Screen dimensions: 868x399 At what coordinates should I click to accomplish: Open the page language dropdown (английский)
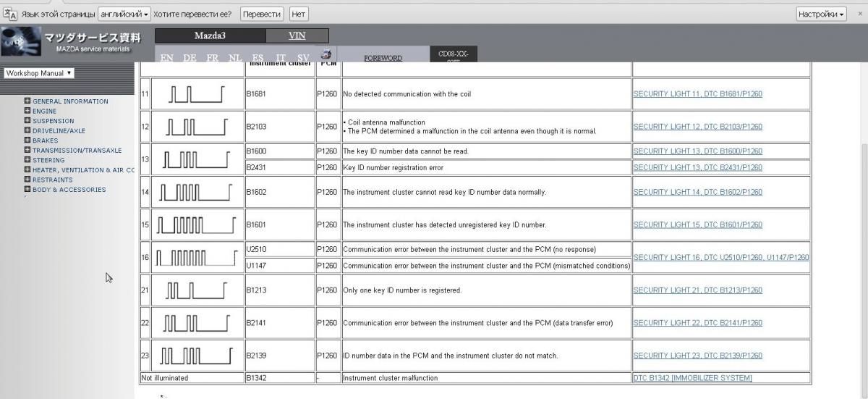click(124, 14)
